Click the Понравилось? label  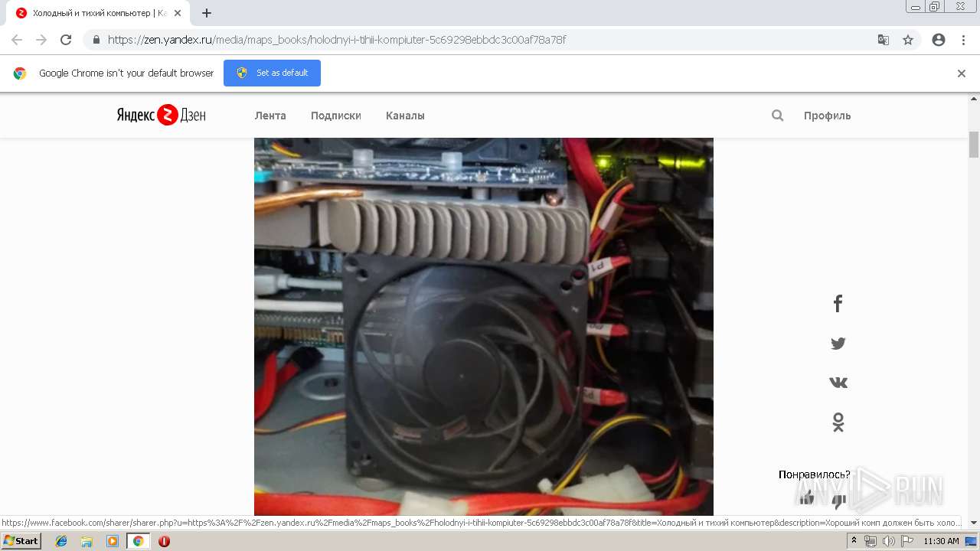tap(815, 474)
